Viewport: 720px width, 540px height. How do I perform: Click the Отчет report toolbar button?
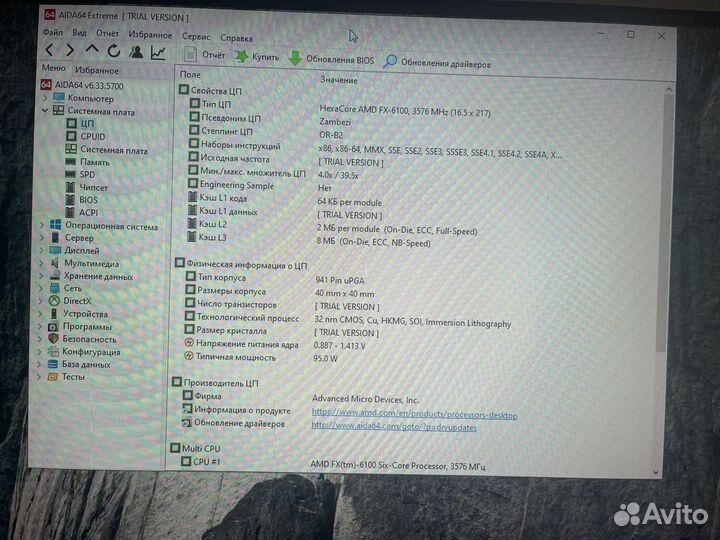click(x=204, y=56)
